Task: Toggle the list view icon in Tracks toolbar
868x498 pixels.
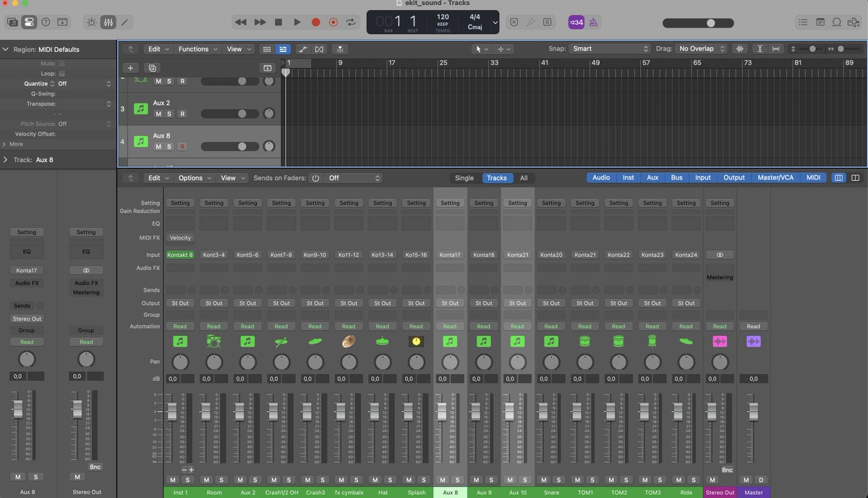Action: [283, 49]
